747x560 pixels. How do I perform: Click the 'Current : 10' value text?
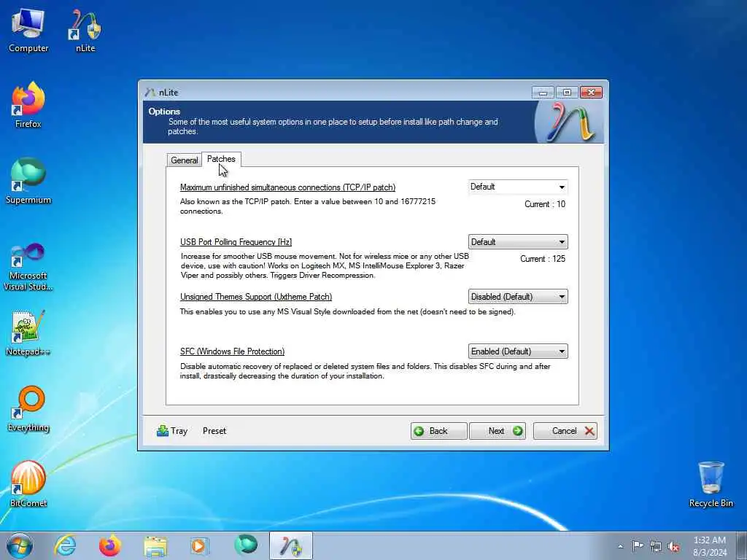pos(545,204)
